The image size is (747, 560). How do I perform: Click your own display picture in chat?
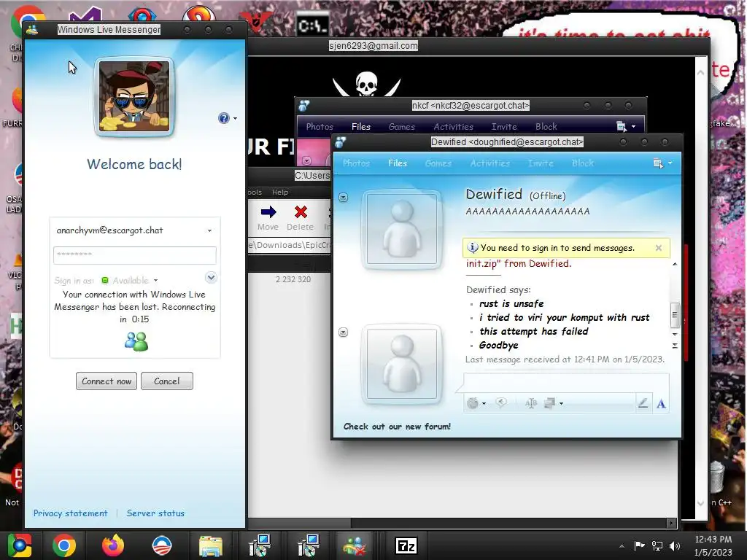tap(402, 365)
